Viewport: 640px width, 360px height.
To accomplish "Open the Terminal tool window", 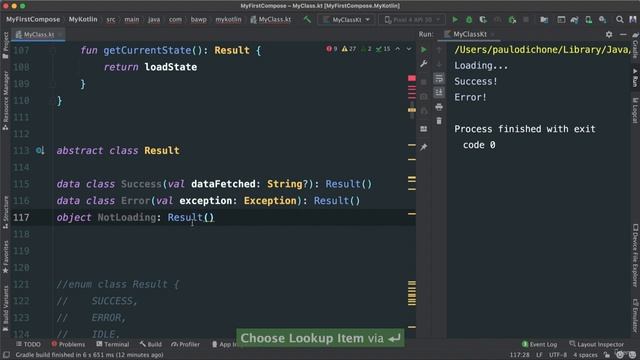I will click(x=113, y=344).
